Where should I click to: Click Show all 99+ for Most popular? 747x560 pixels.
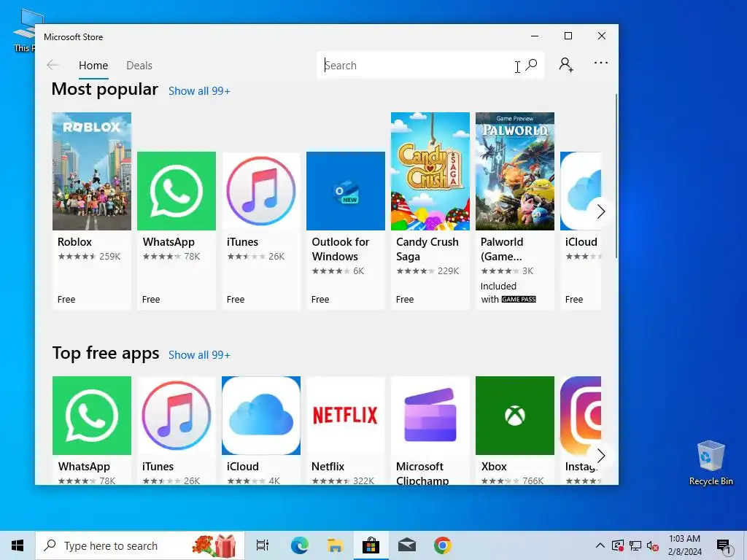pyautogui.click(x=199, y=91)
